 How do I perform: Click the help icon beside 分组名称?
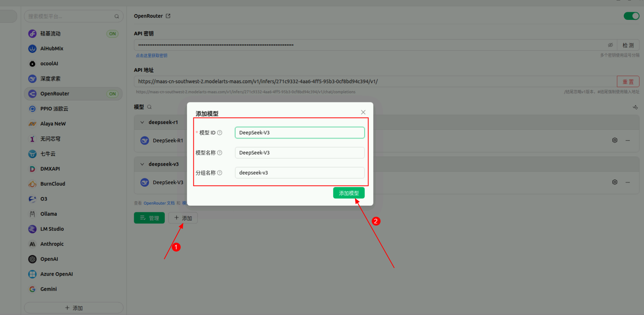220,173
